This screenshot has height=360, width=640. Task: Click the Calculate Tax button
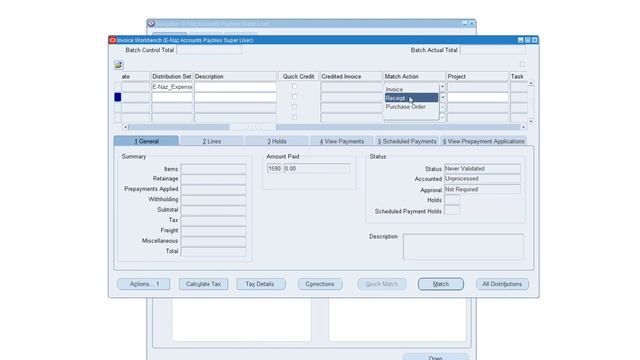click(x=203, y=284)
